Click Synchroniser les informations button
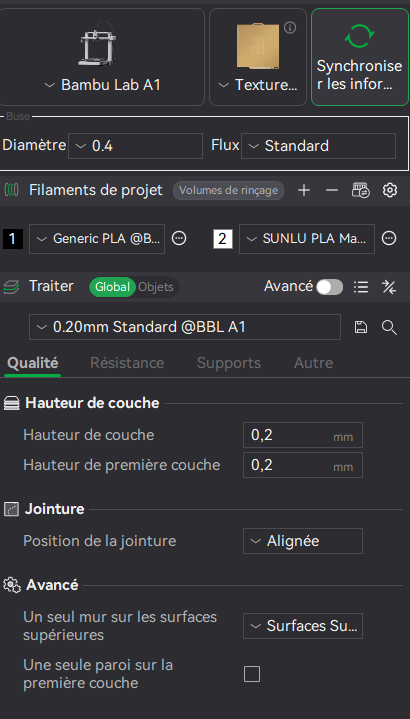410x719 pixels. coord(360,57)
